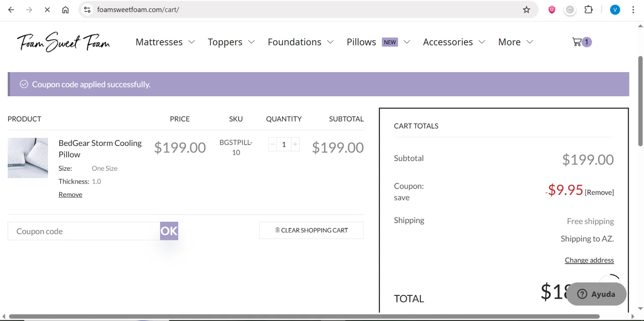Viewport: 644px width, 321px height.
Task: Open the Chrome three-dot menu
Action: coord(633,9)
